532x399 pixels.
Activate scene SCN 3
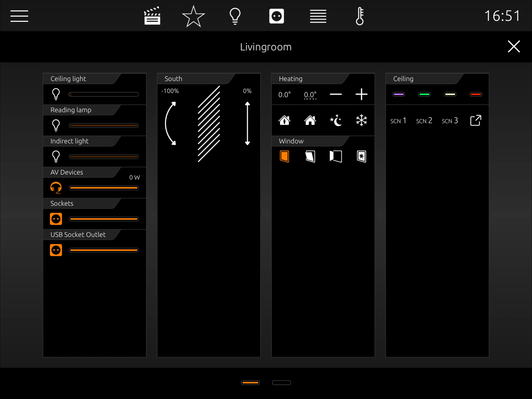(450, 121)
